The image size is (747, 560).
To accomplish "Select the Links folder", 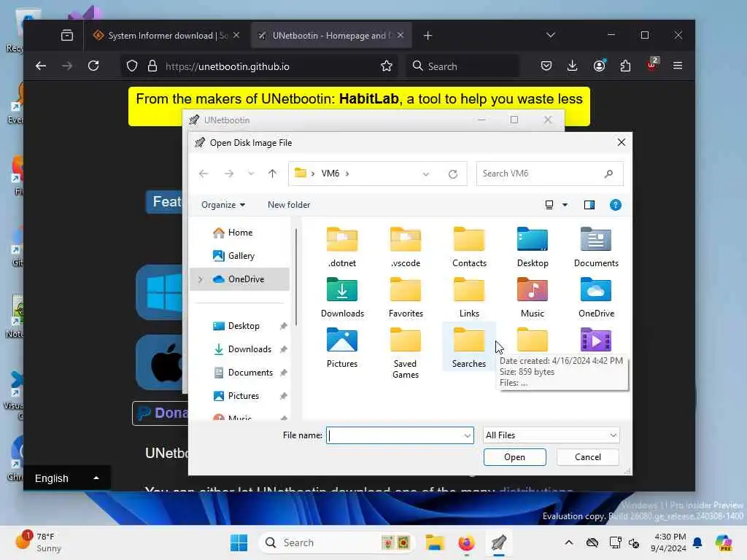I will [x=469, y=297].
